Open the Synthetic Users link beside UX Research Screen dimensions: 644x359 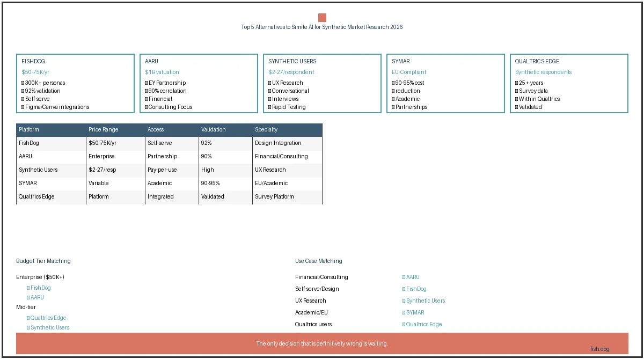[x=424, y=301]
